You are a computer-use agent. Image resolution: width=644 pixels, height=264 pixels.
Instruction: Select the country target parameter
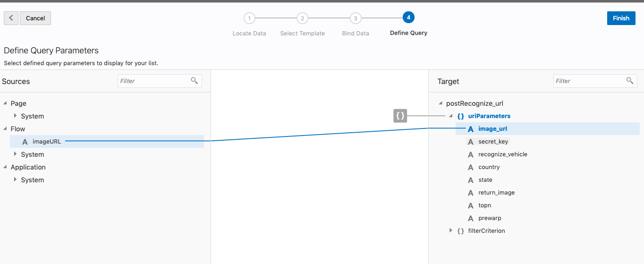(x=489, y=167)
